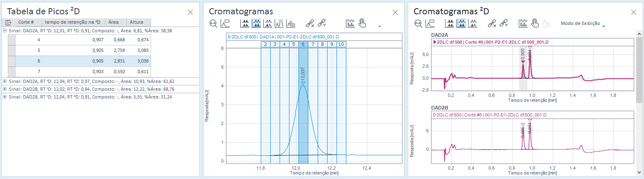This screenshot has width=644, height=179.
Task: Reset zoom in Cromatogramas ²D panel
Action: 418,24
